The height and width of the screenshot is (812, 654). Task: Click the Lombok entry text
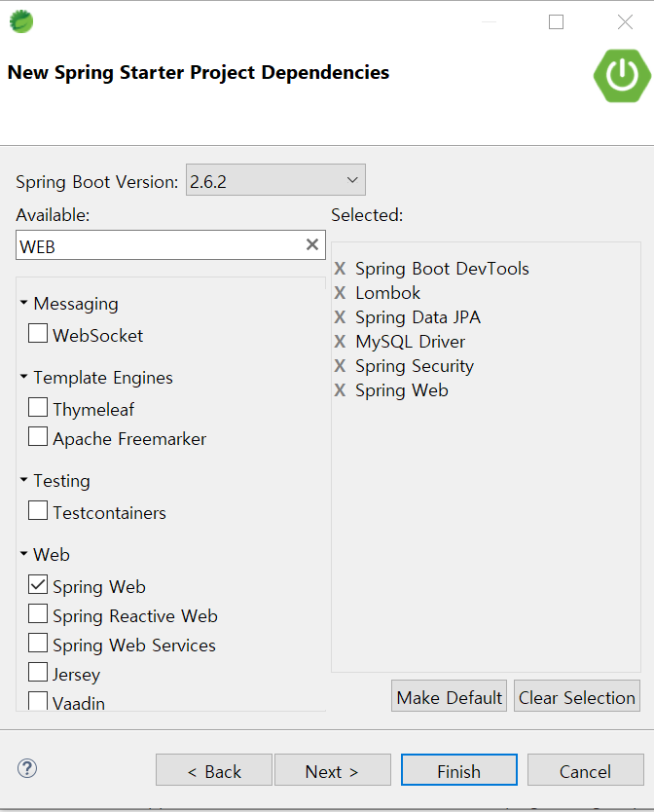(388, 293)
